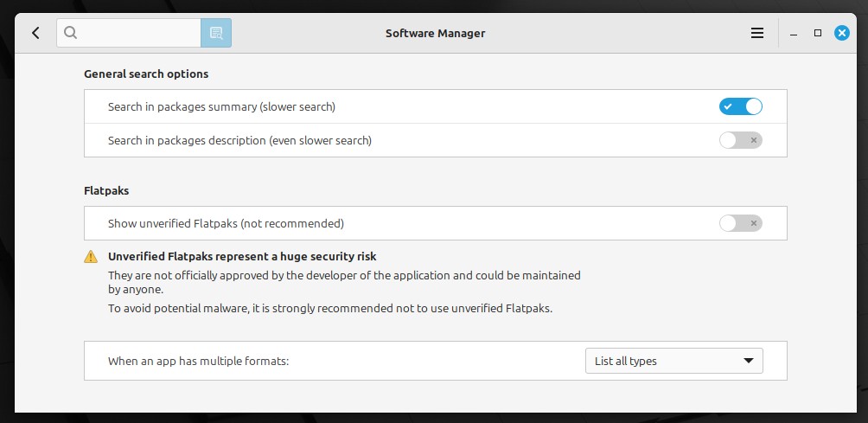Click the magnifying glass search icon
Image resolution: width=868 pixels, height=423 pixels.
(70, 33)
